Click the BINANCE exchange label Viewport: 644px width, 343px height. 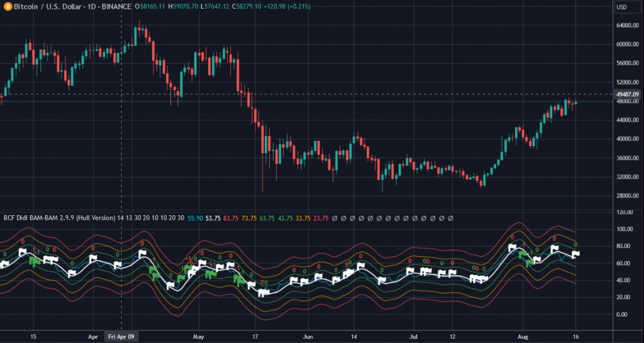coord(114,7)
